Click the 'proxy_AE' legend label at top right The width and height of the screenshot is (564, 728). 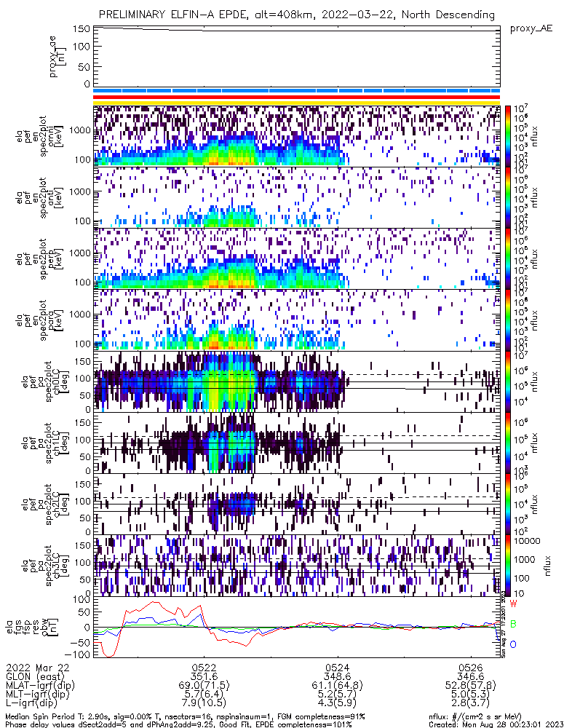click(531, 29)
